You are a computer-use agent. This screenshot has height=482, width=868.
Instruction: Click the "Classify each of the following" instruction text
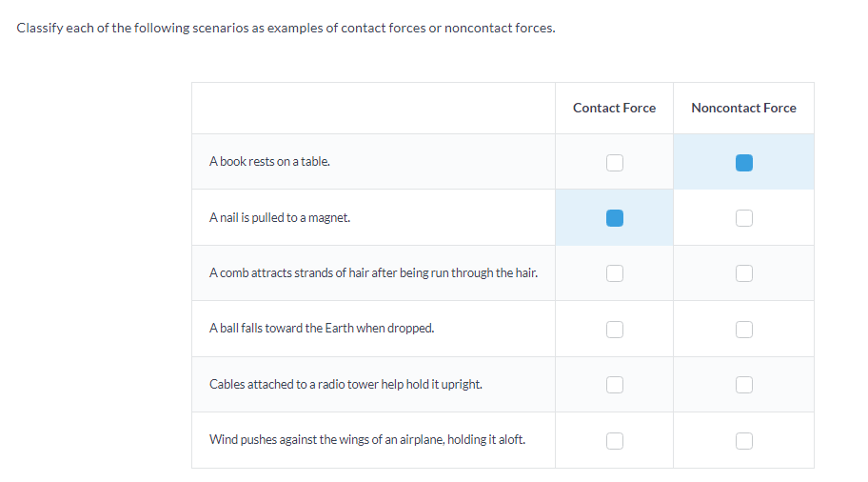286,28
